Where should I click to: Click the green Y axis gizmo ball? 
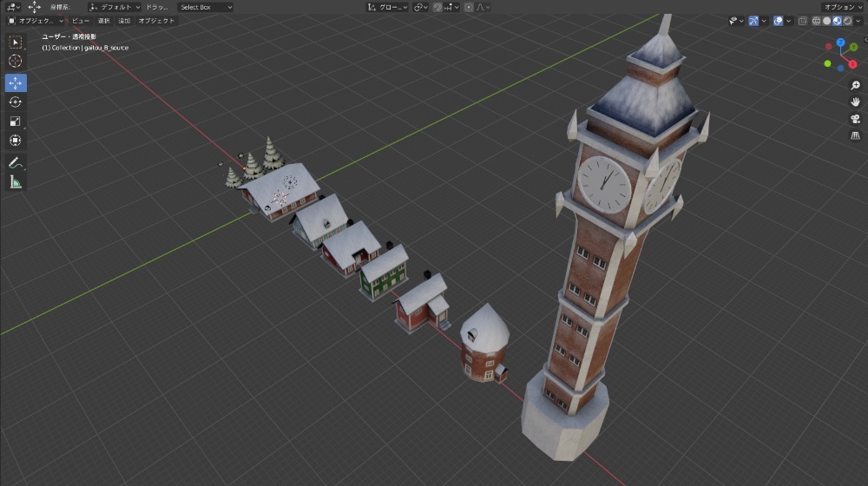pos(853,48)
